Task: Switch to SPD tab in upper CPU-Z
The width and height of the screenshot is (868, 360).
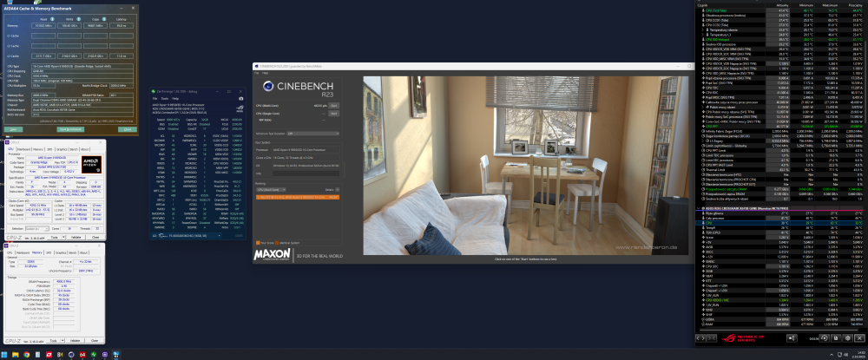Action: tap(49, 148)
